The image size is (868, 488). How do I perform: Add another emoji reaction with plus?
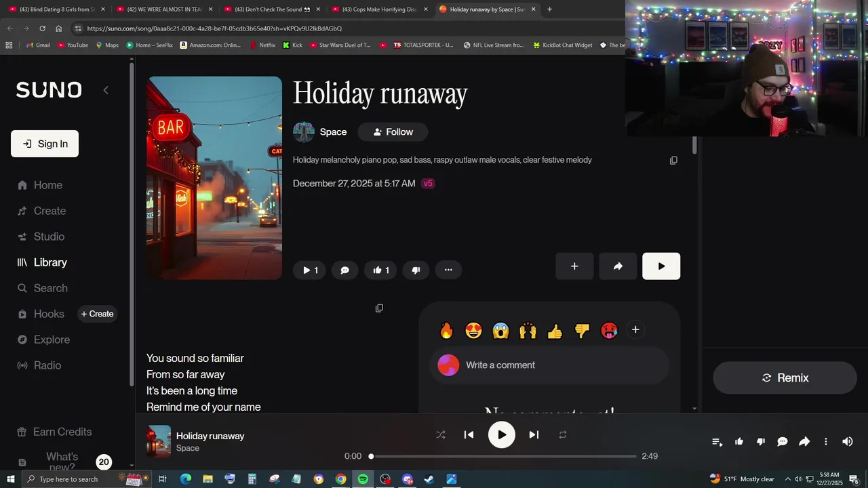635,330
